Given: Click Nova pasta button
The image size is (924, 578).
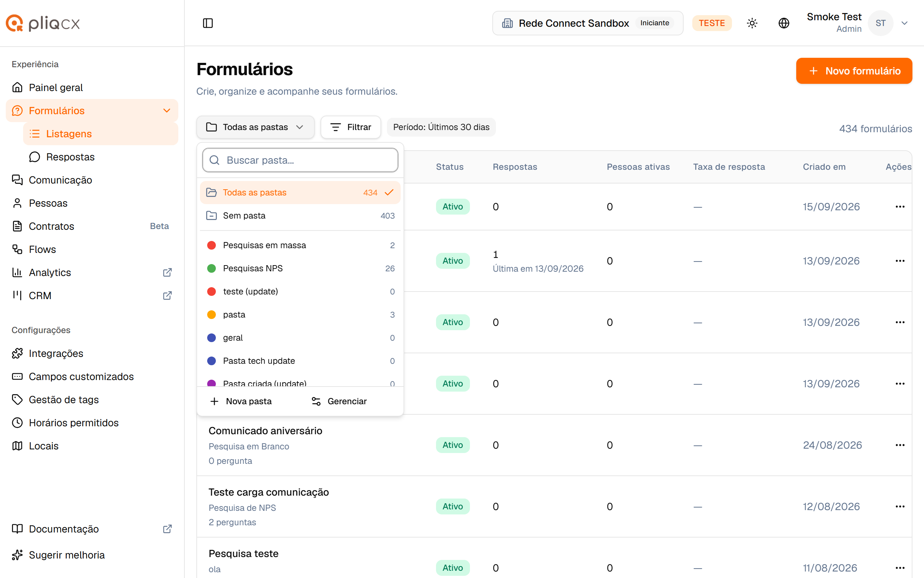Looking at the screenshot, I should 241,401.
